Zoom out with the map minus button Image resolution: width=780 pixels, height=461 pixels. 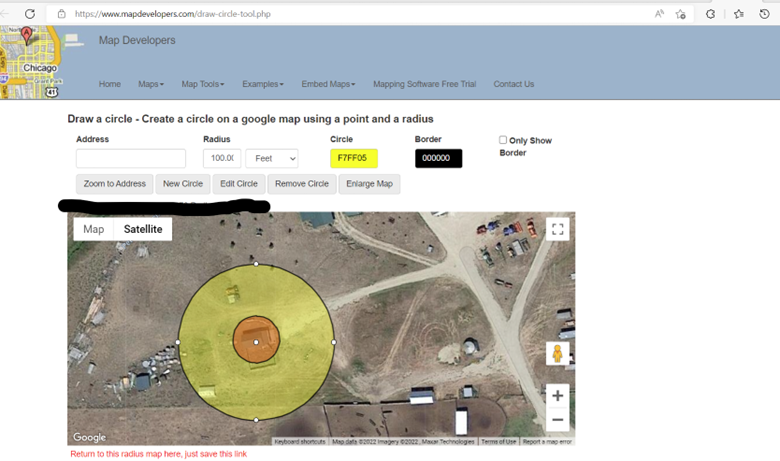pos(557,420)
